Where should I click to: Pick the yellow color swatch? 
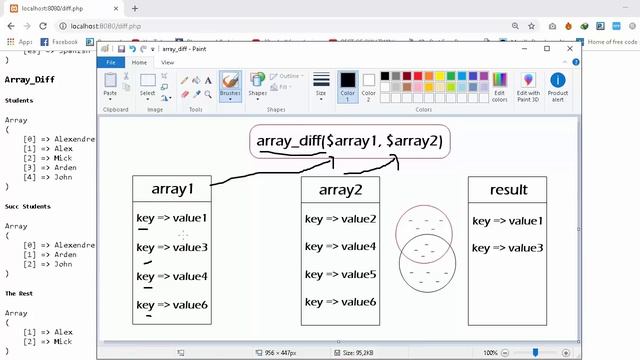[440, 76]
